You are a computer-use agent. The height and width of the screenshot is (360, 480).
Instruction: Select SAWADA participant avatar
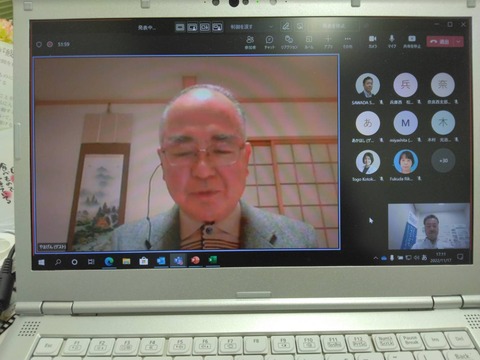(x=367, y=85)
